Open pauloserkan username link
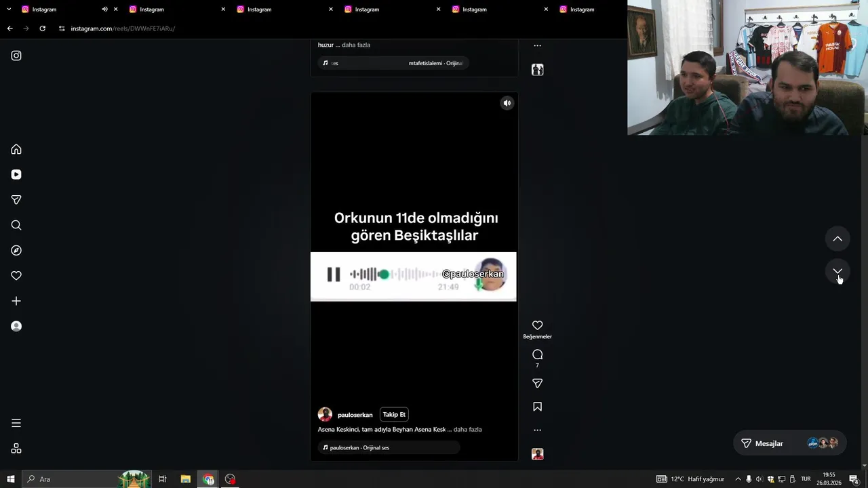The height and width of the screenshot is (488, 868). tap(355, 415)
